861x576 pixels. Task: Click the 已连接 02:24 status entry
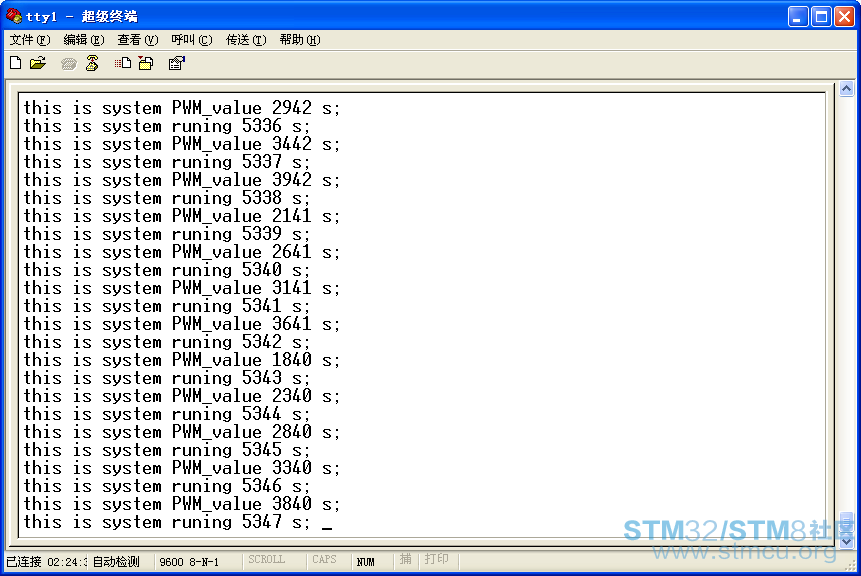coord(46,562)
